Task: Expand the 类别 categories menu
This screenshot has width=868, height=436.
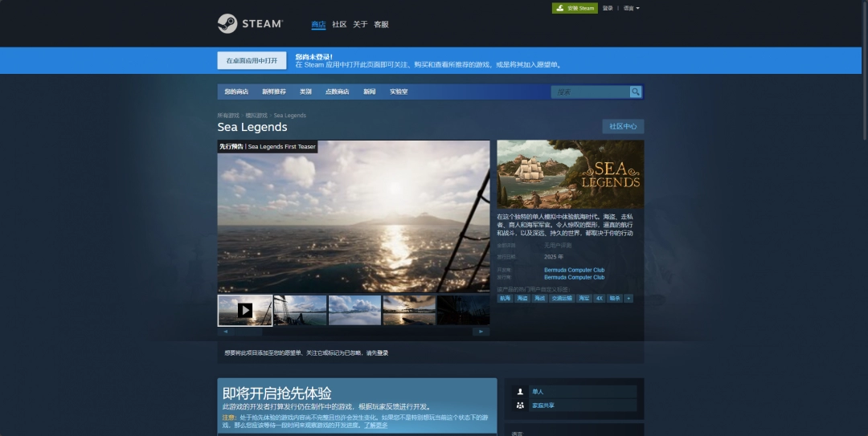Action: tap(305, 92)
